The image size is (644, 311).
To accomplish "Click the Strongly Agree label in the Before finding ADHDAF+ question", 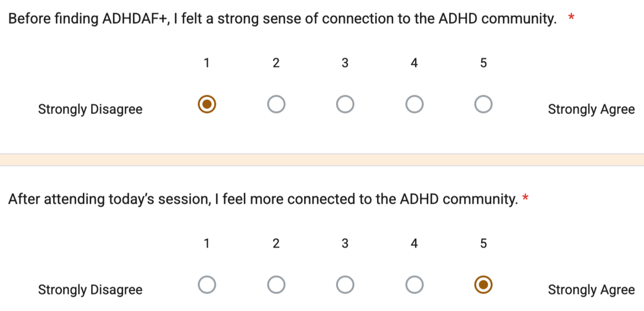I will 592,110.
